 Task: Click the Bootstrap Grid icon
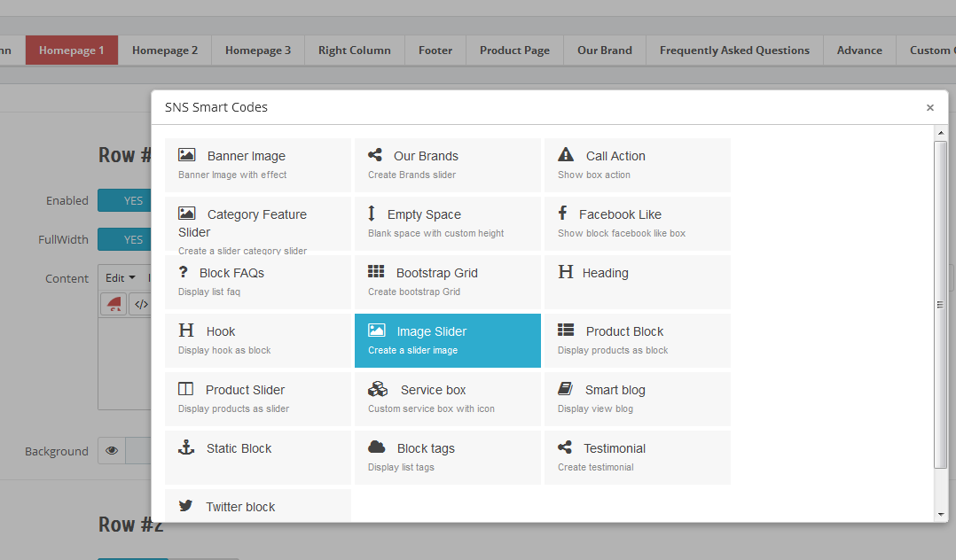[x=376, y=272]
